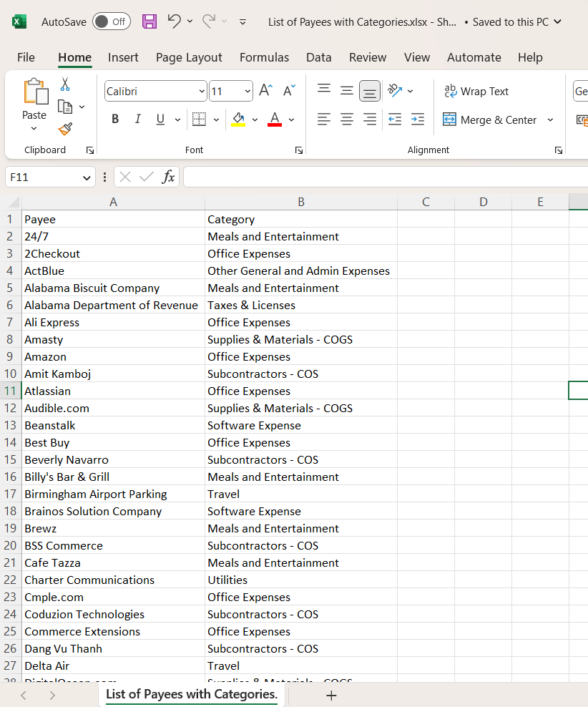Click the Insert Function fx icon

tap(168, 177)
